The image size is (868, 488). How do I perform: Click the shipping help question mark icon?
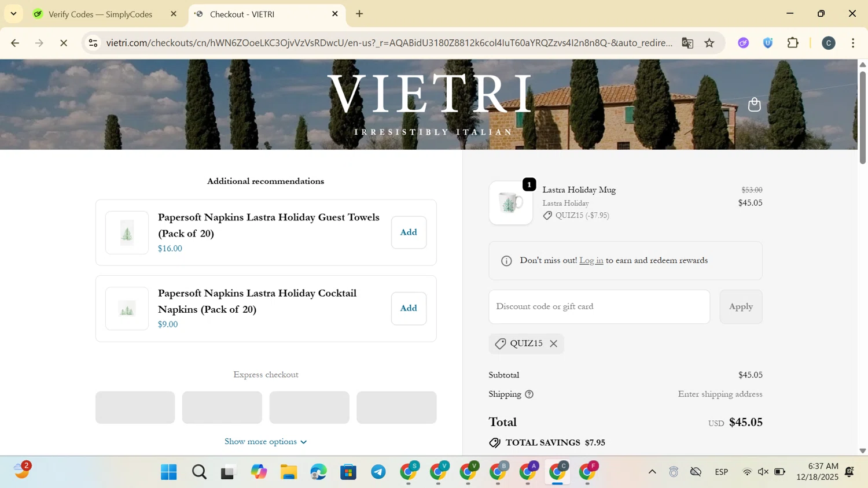(x=529, y=394)
